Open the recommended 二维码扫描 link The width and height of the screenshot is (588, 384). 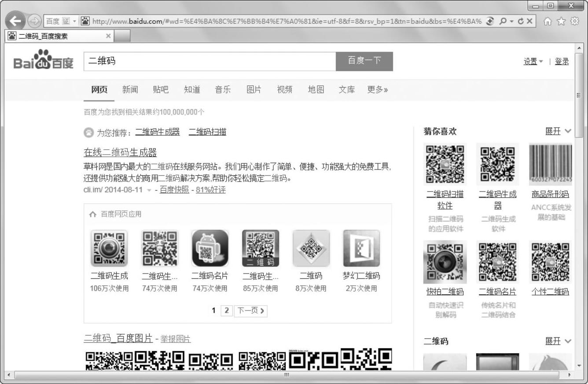point(207,132)
